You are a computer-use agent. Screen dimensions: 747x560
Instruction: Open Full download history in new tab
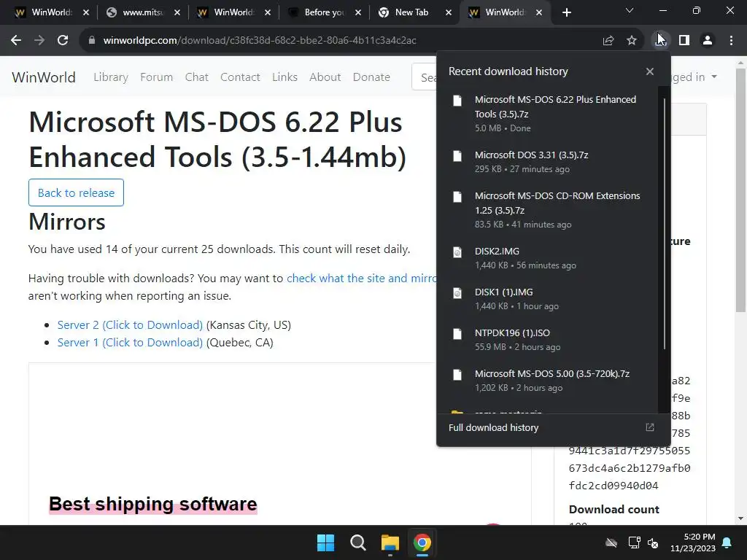650,427
